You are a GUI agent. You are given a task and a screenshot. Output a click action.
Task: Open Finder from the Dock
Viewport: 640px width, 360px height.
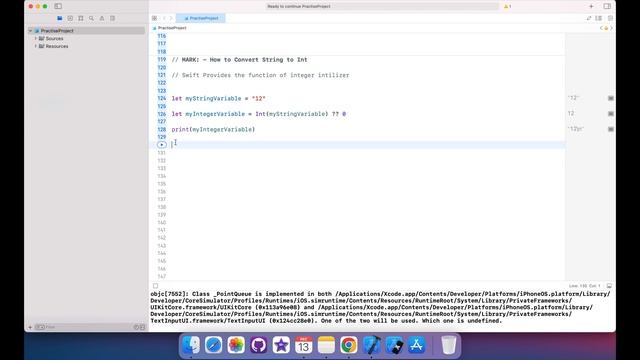coord(191,345)
